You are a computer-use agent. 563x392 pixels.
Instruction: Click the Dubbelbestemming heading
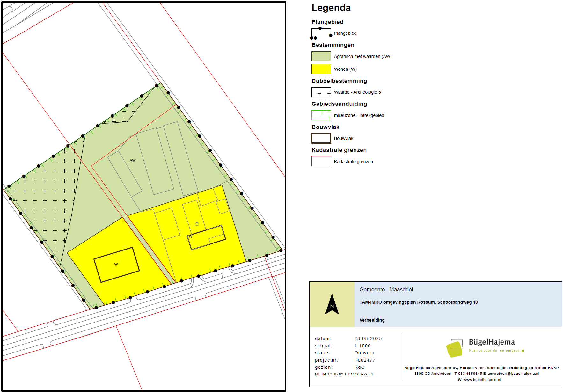tap(339, 81)
